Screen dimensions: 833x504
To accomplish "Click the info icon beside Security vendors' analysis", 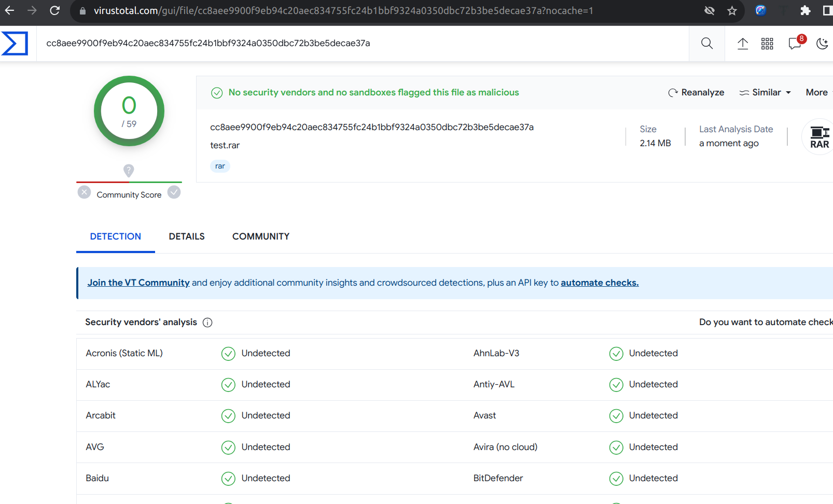I will [x=207, y=323].
